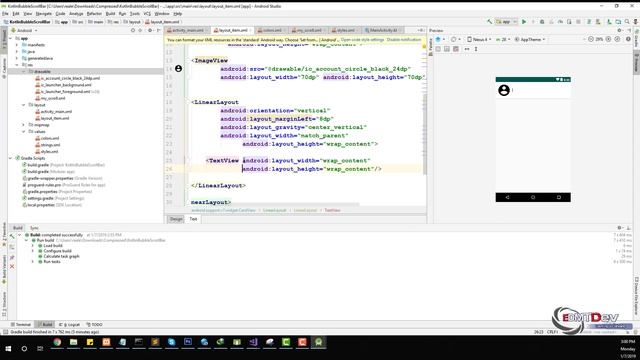Collapse the drawable folder in project tree
This screenshot has height=360, width=640.
pos(24,71)
